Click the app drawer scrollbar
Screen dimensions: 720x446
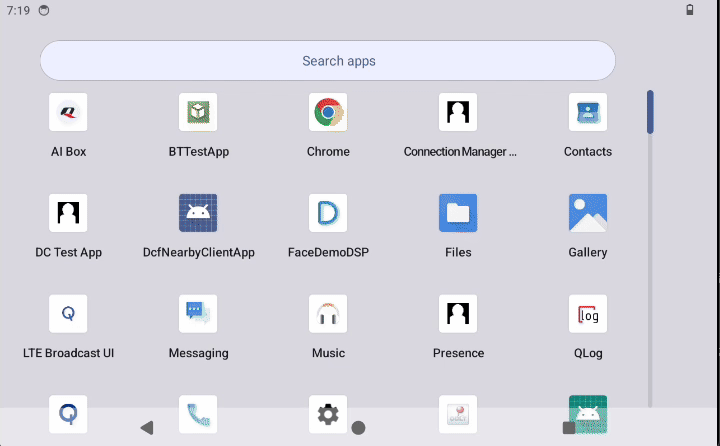[x=650, y=112]
